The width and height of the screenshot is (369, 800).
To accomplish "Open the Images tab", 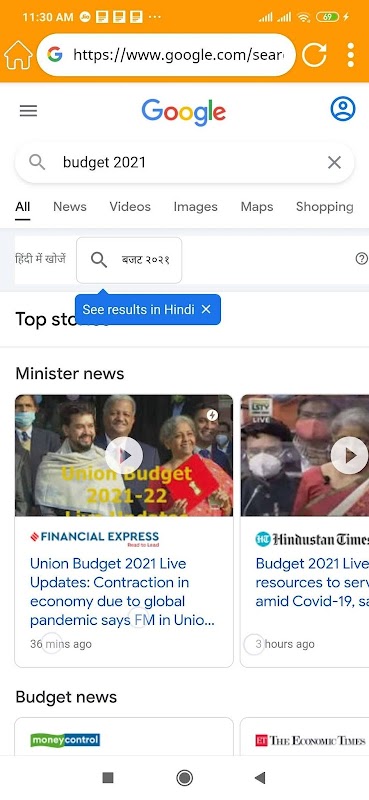I will tap(195, 207).
